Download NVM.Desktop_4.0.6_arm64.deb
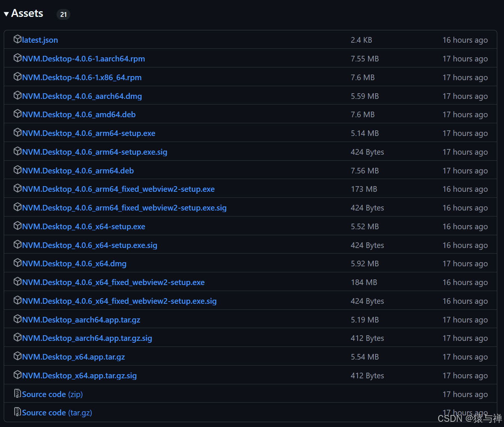The image size is (504, 427). [78, 171]
